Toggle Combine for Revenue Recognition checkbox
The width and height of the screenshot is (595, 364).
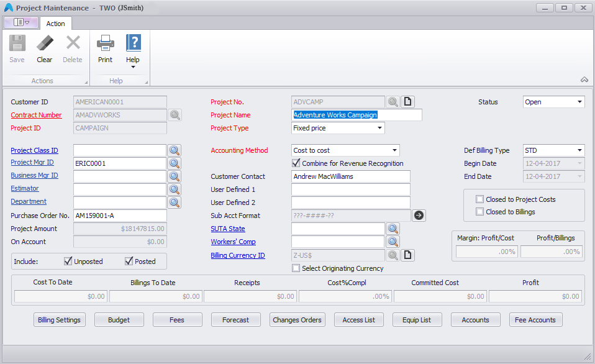click(296, 163)
